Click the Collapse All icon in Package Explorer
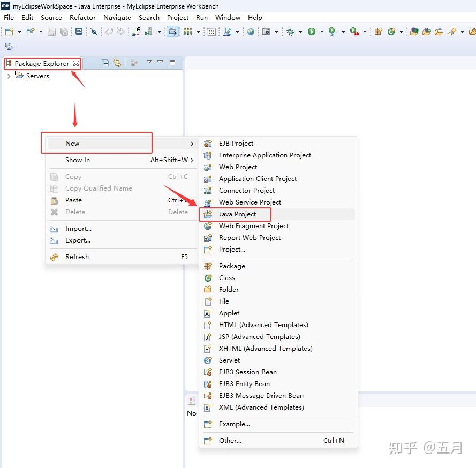 click(104, 63)
